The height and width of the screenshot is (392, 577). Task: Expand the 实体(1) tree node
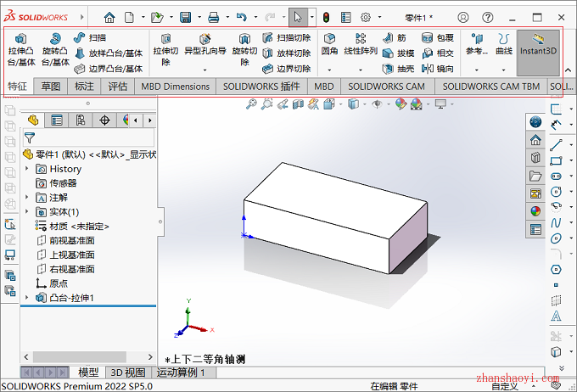pos(26,211)
